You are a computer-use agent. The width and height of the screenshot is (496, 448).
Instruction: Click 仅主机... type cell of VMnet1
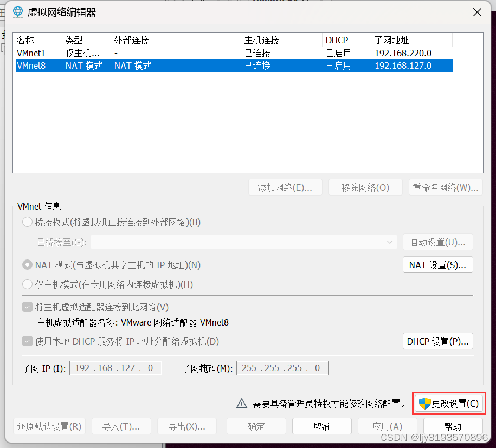pos(82,53)
